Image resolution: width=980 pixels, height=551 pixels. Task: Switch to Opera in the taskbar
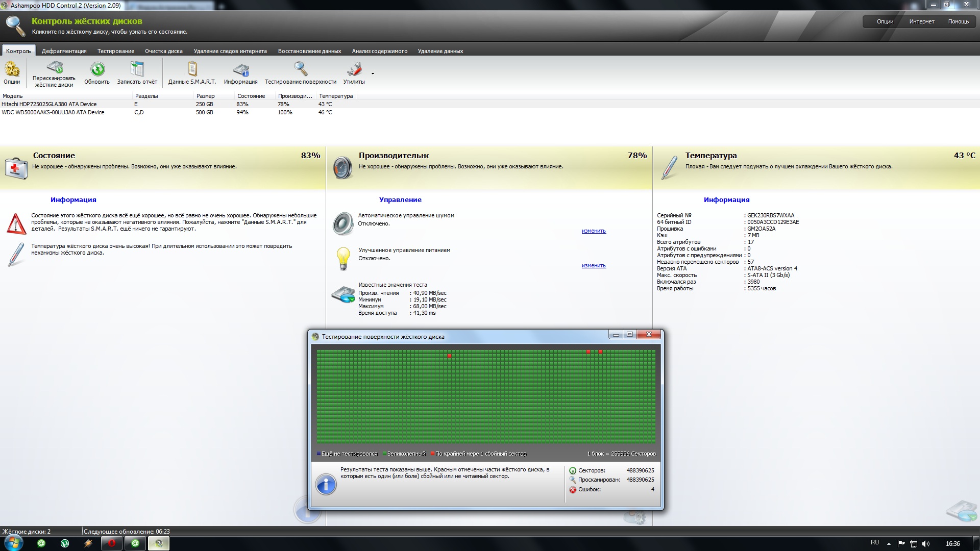(x=112, y=543)
